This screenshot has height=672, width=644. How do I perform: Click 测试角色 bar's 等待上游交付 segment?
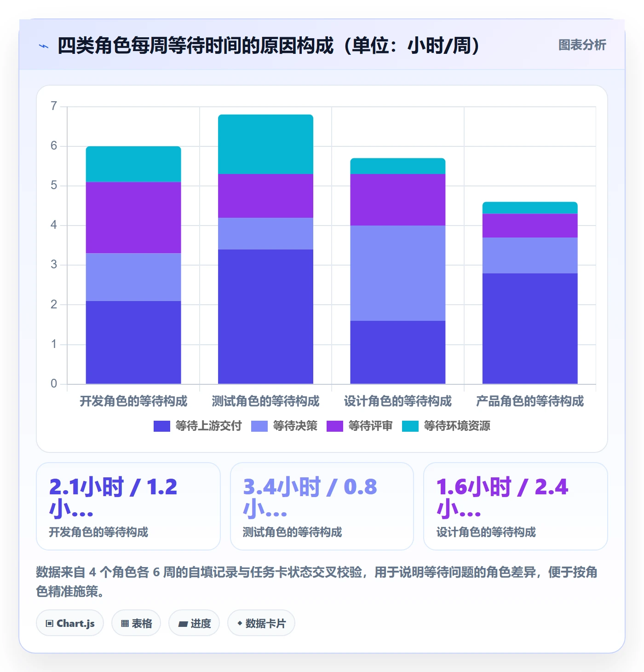(x=265, y=317)
